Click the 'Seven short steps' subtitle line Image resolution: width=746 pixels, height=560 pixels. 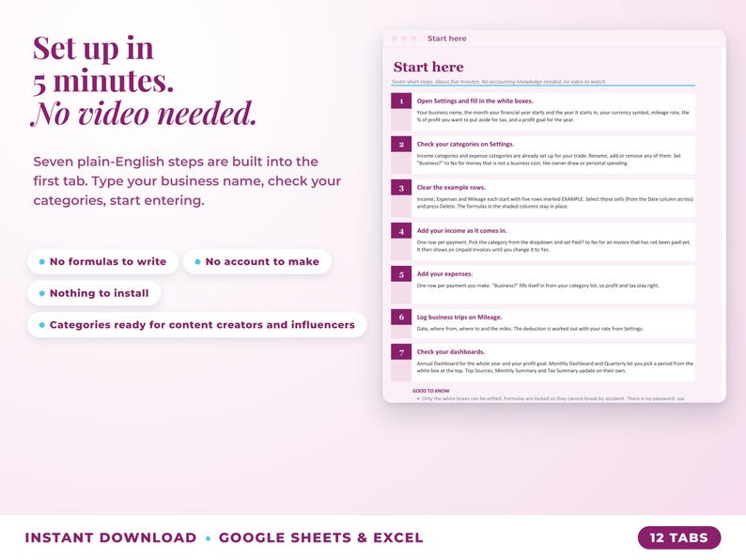tap(499, 82)
